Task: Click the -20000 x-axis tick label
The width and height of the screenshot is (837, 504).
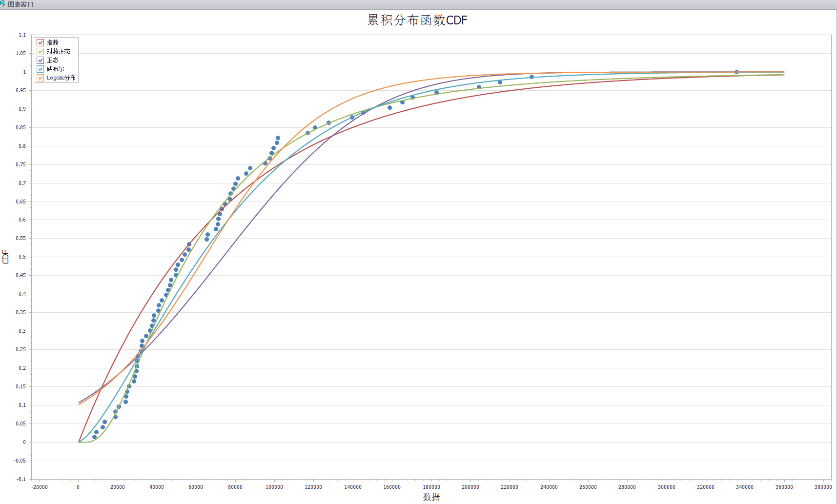Action: [x=40, y=487]
